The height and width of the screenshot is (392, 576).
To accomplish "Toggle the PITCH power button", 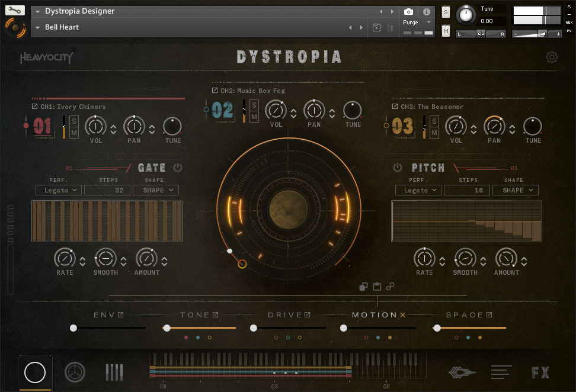I will point(398,168).
